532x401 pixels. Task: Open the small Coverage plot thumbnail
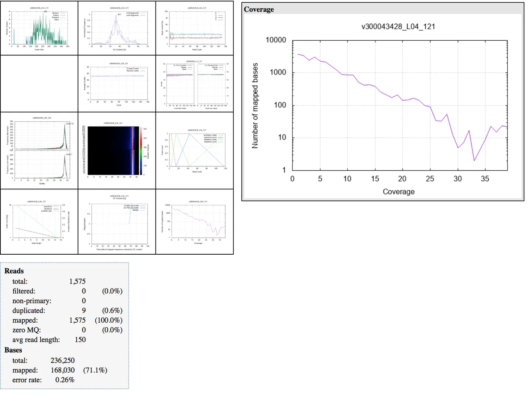coord(195,222)
